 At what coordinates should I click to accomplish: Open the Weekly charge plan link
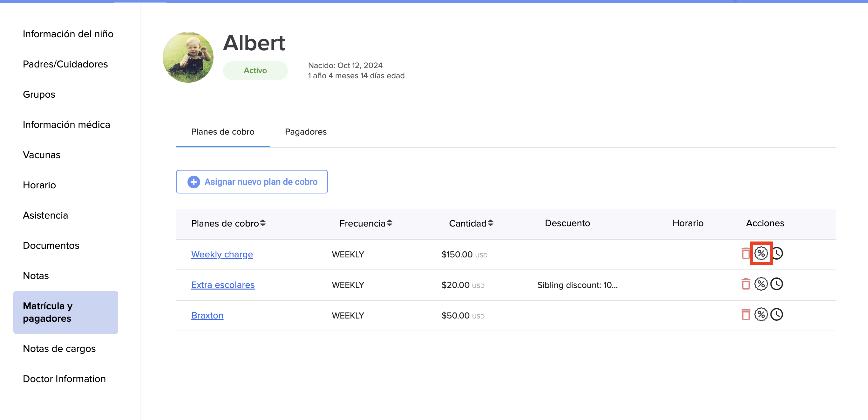tap(222, 254)
